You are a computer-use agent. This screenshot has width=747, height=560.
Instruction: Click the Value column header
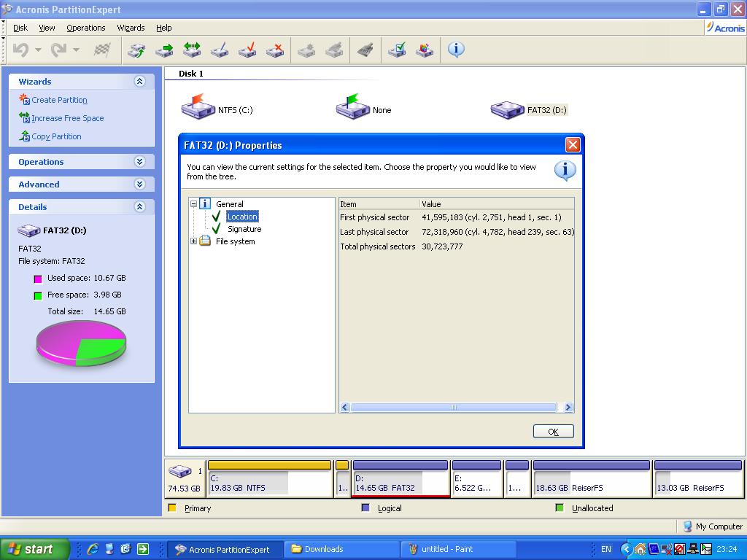click(x=498, y=204)
